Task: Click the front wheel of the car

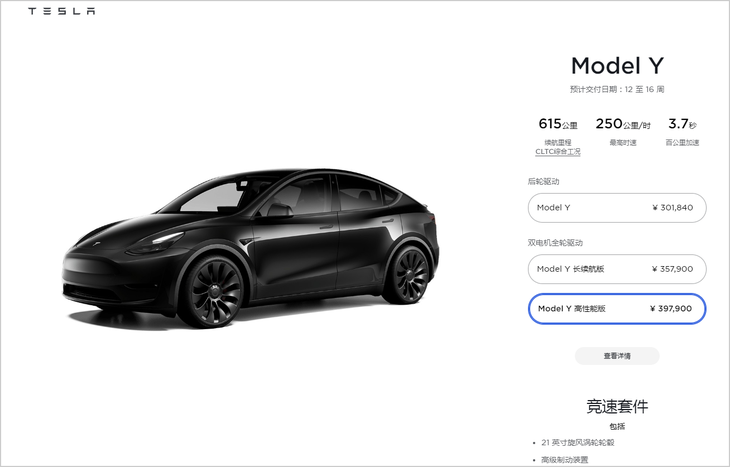Action: (214, 292)
